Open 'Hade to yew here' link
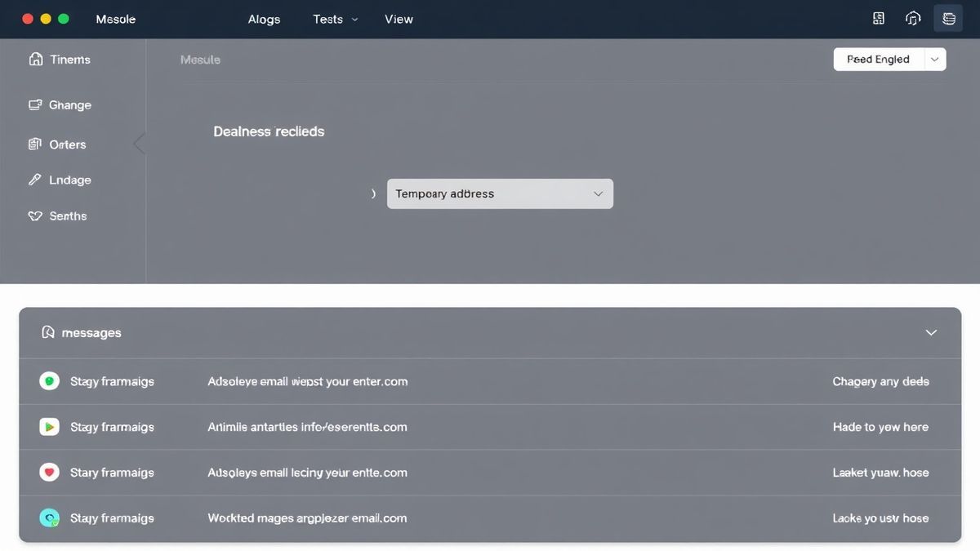The image size is (980, 551). click(x=880, y=427)
